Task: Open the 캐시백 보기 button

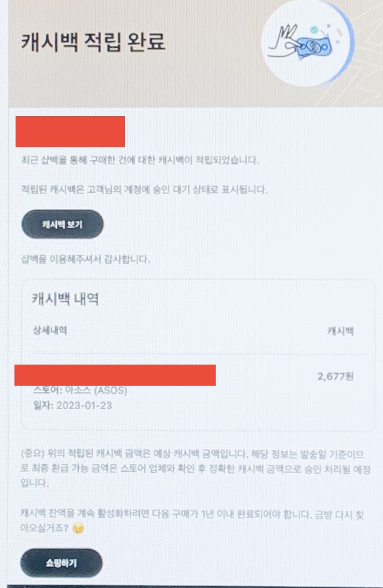Action: pos(62,224)
